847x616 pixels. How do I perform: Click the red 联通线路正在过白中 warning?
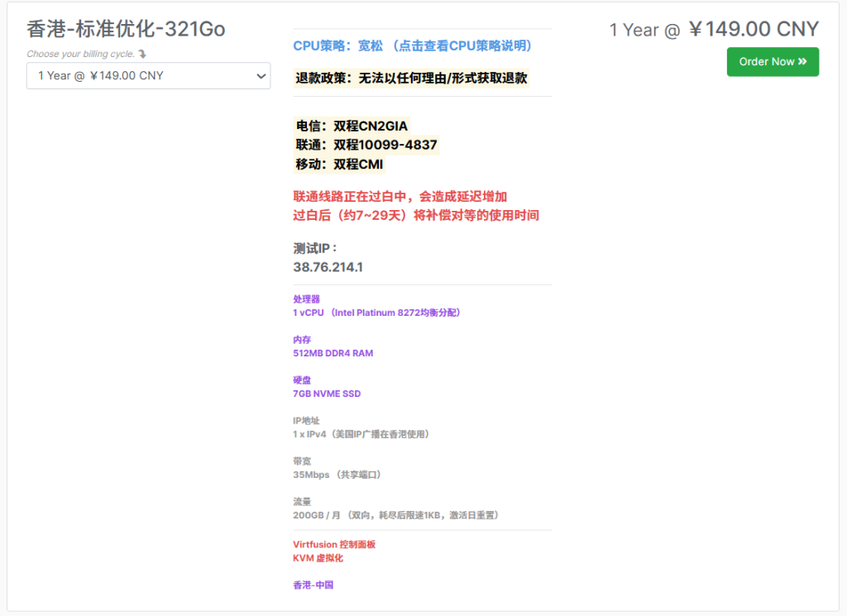400,197
